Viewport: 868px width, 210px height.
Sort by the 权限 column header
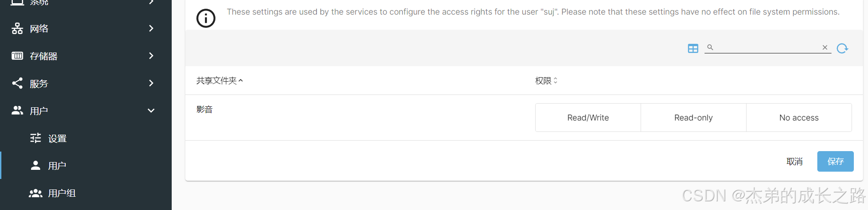[x=546, y=81]
